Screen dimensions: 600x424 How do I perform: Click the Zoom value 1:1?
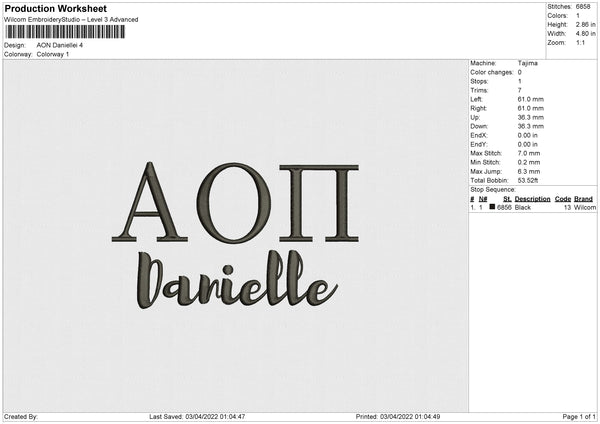pos(580,42)
